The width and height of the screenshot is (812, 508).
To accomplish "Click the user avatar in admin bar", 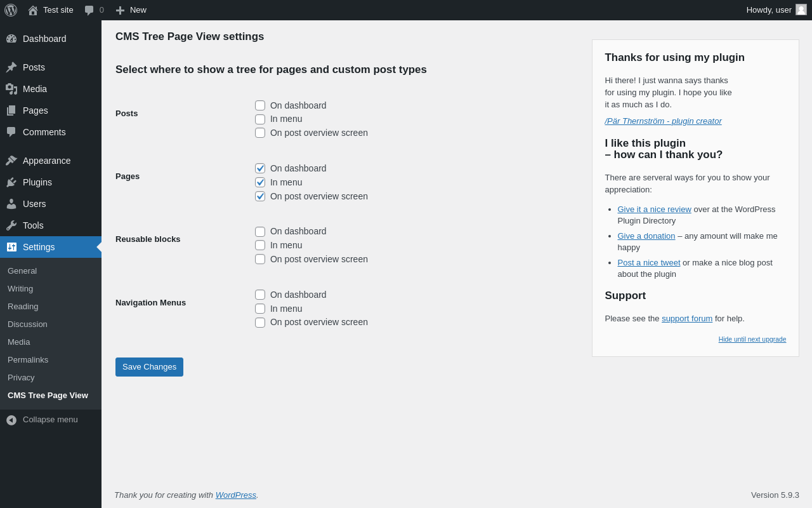I will (x=801, y=10).
